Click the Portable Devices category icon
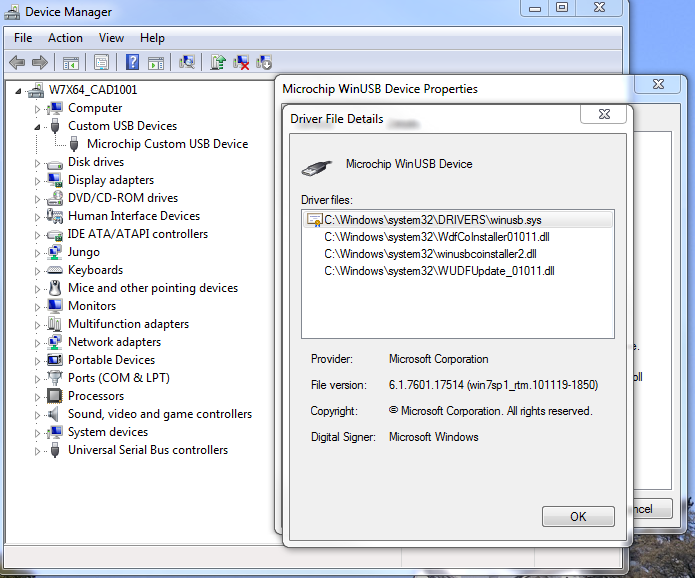Viewport: 695px width, 578px height. (x=55, y=360)
